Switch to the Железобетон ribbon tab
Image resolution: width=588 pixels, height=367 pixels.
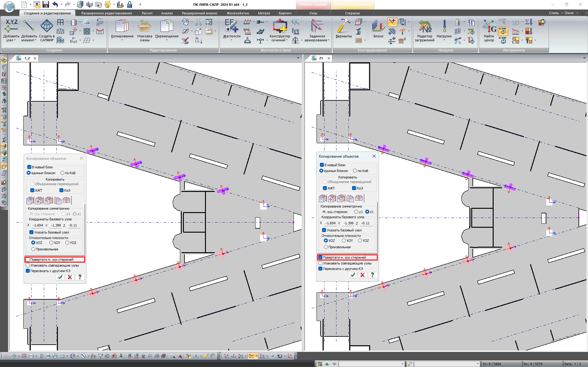pos(238,13)
